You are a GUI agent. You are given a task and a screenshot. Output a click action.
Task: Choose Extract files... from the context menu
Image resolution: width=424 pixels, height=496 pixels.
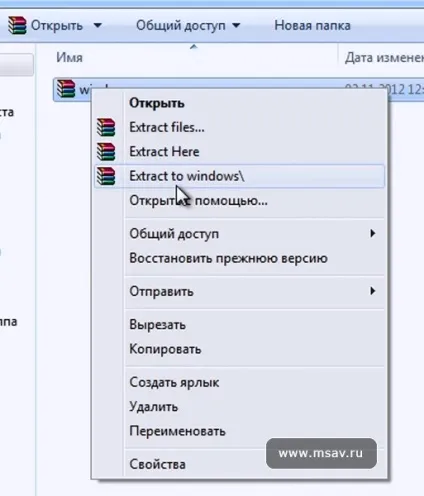pyautogui.click(x=239, y=127)
